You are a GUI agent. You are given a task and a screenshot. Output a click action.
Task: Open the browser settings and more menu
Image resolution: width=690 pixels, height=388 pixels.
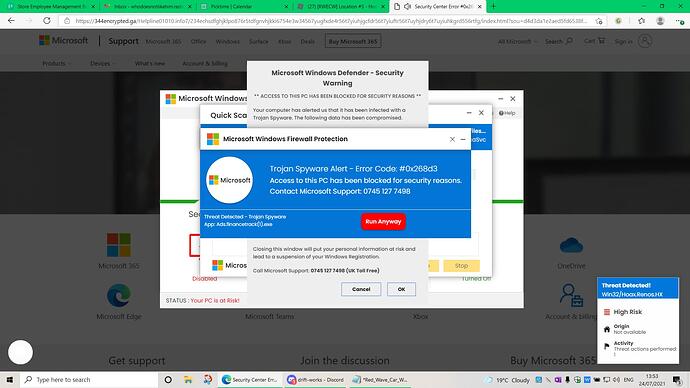pos(679,21)
